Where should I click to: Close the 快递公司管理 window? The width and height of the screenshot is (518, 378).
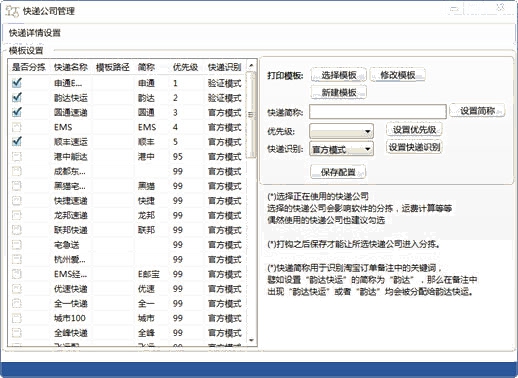click(x=501, y=8)
